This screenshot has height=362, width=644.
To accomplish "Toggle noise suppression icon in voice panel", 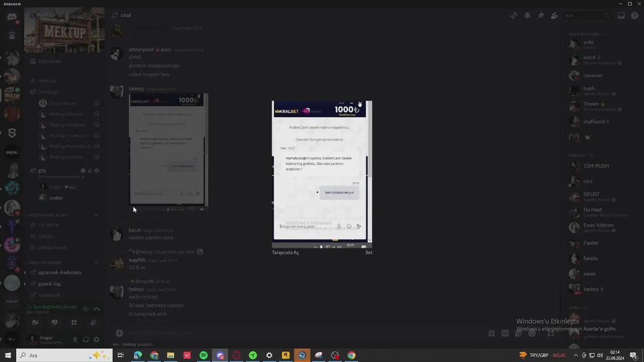I will tap(86, 309).
